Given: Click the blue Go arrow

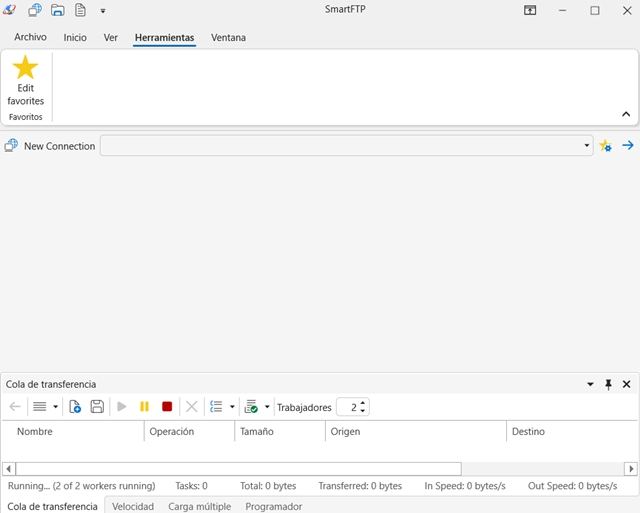Looking at the screenshot, I should click(628, 145).
